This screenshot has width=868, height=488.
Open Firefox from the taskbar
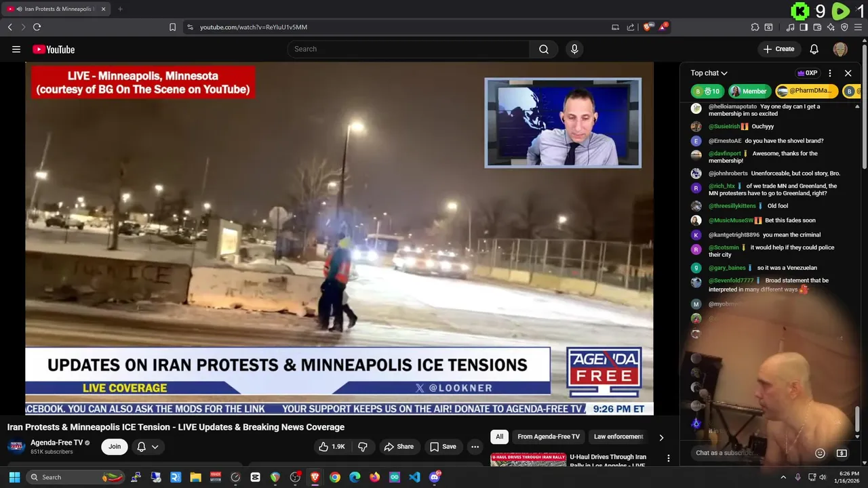coord(375,477)
